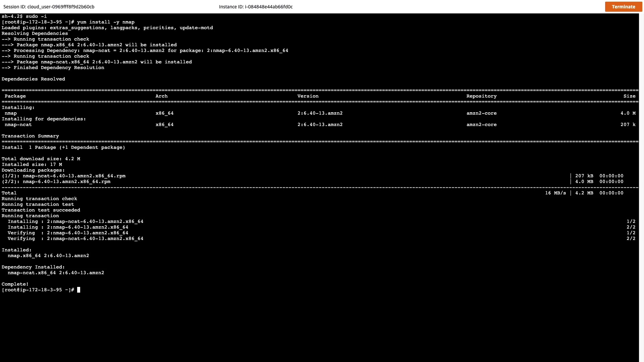Click the 'sudo -i' command line
The image size is (644, 362).
coord(36,16)
